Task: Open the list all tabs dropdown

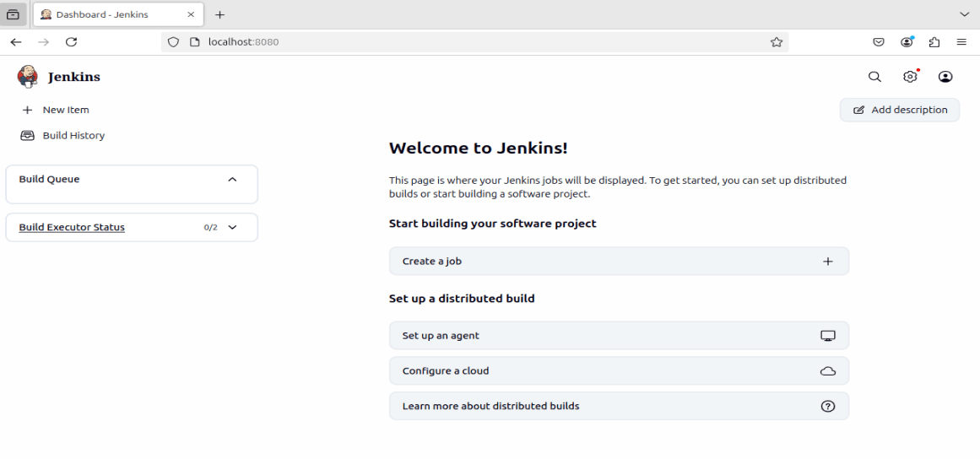Action: pos(963,14)
